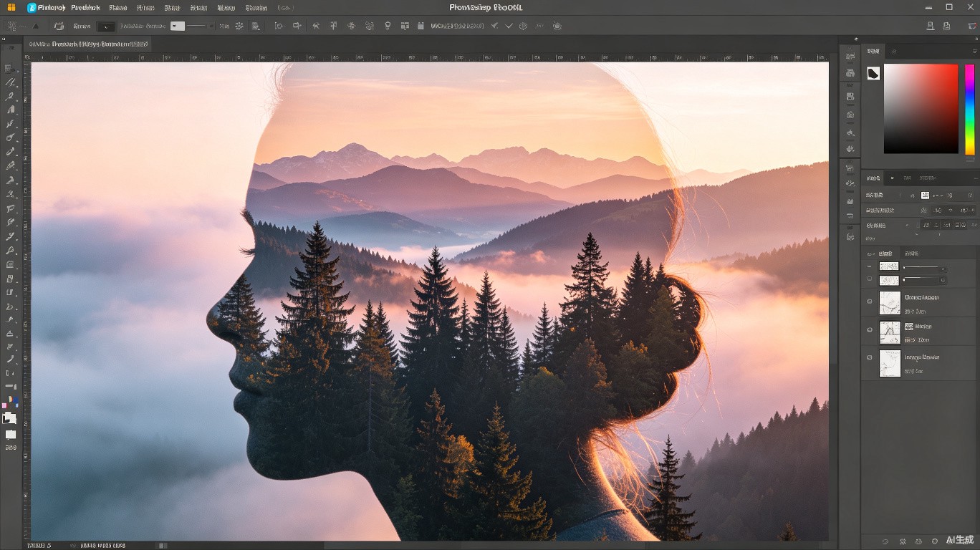980x550 pixels.
Task: Toggle the eye of the top large layer
Action: tap(870, 302)
